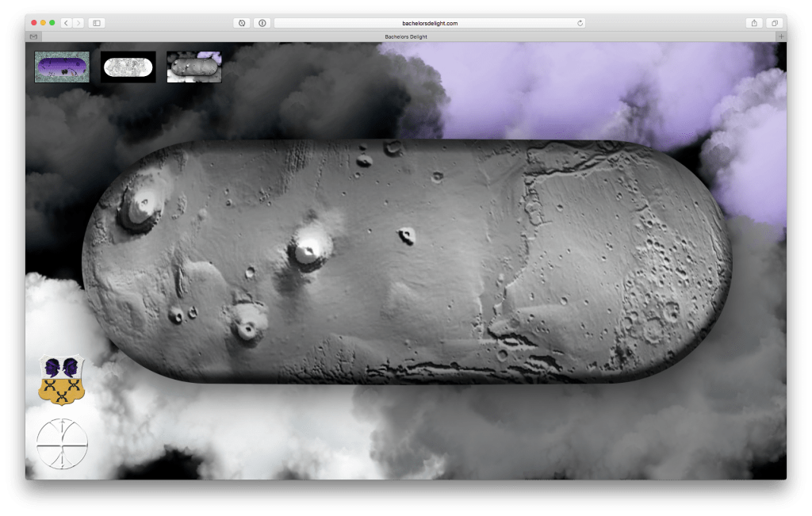
Task: Click the large grey cratered terrain capsule
Action: point(406,262)
